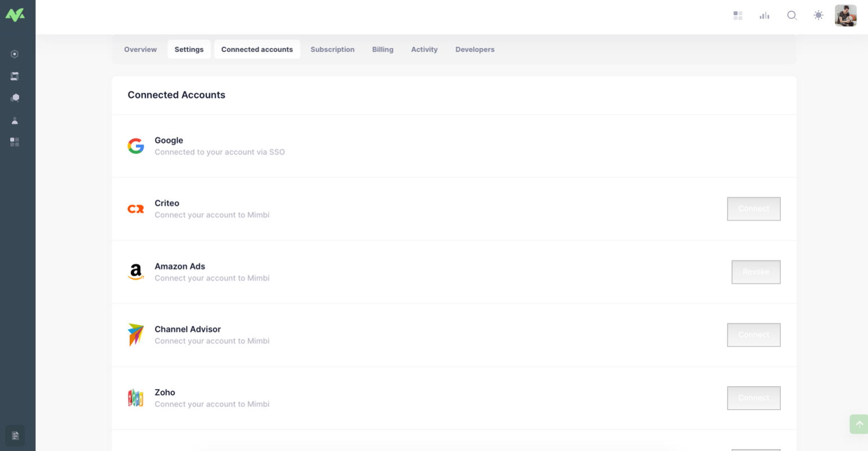This screenshot has width=868, height=451.
Task: Open search with the magnifying glass icon
Action: (792, 15)
